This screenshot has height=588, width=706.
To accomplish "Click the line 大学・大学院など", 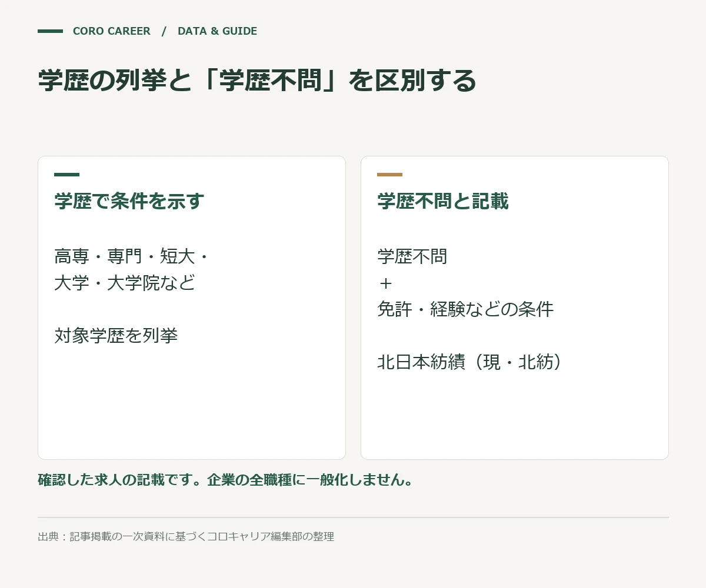I will [125, 283].
